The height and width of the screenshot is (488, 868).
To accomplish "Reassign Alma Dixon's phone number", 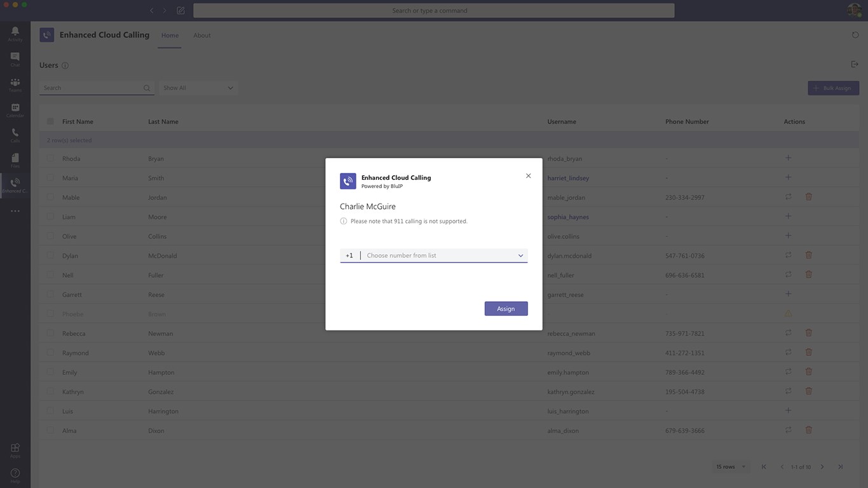I will click(788, 430).
